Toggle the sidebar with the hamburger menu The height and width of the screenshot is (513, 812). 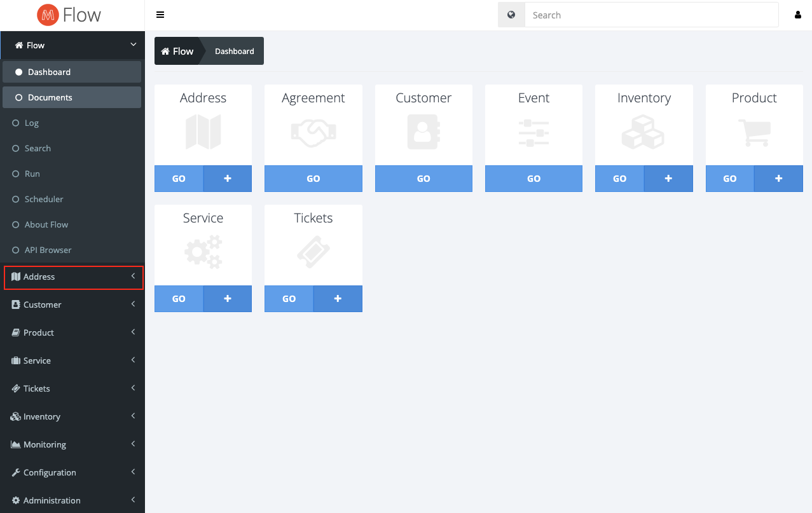coord(160,14)
